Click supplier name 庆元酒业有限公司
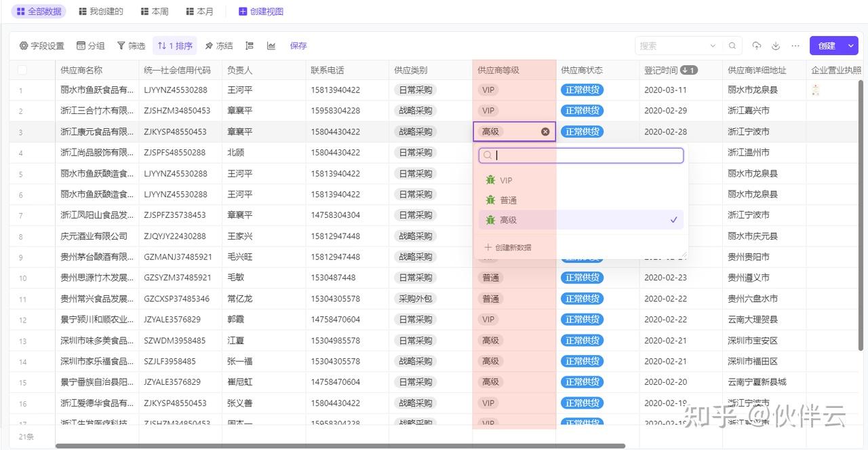Viewport: 868px width, 450px height. click(94, 236)
